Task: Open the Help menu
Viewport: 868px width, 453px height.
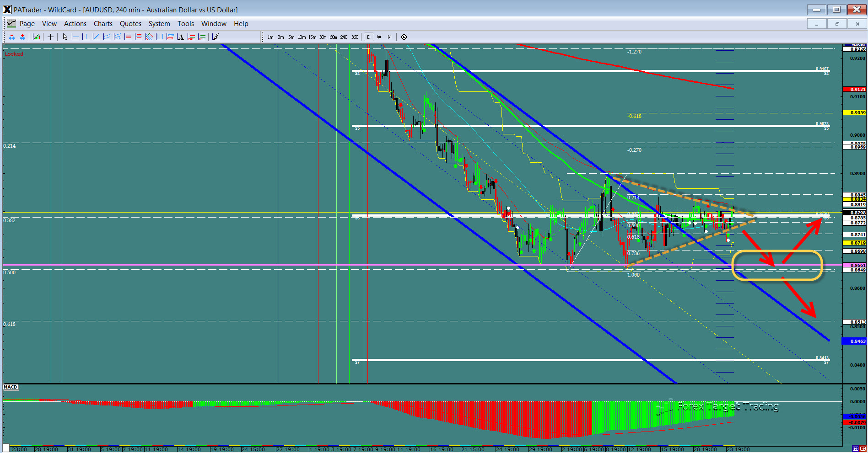Action: [241, 24]
